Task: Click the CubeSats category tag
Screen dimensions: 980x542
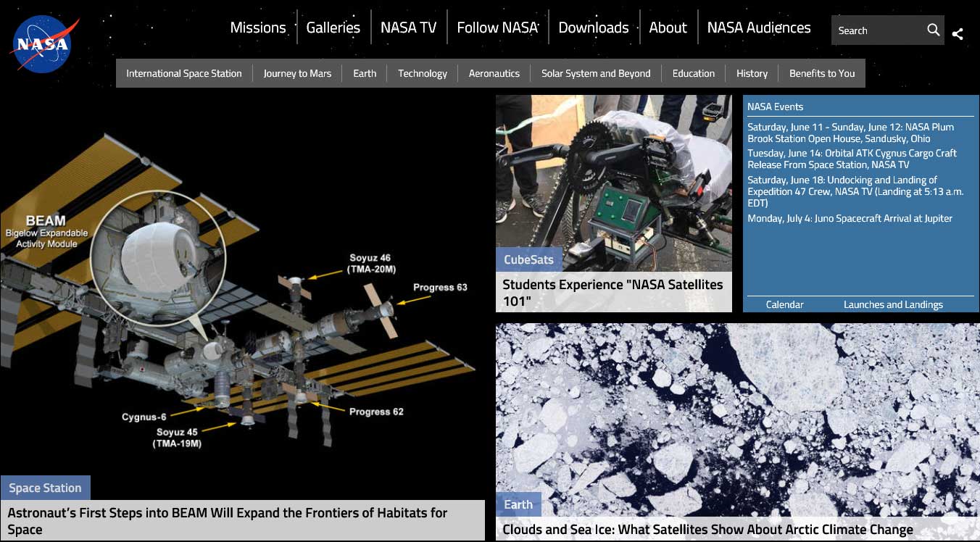Action: point(528,259)
